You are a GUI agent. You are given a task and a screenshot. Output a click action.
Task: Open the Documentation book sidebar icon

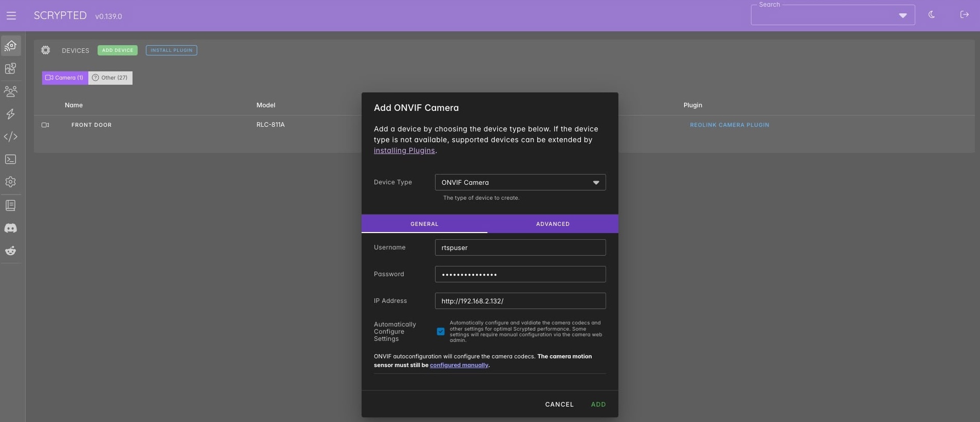(11, 205)
